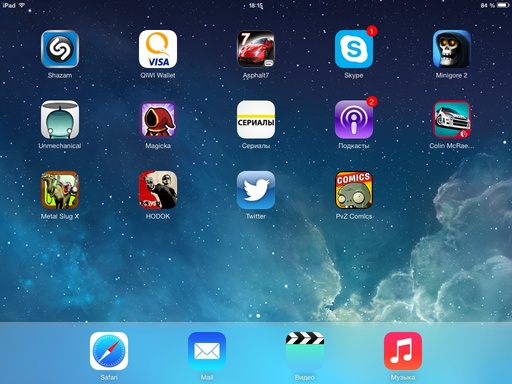Open the Сериалы app
The image size is (512, 384).
tap(256, 119)
